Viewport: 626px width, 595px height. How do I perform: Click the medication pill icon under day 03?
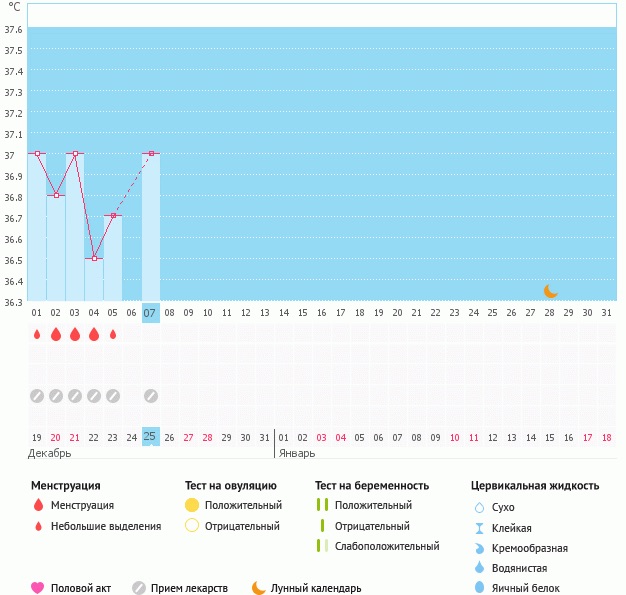(75, 395)
